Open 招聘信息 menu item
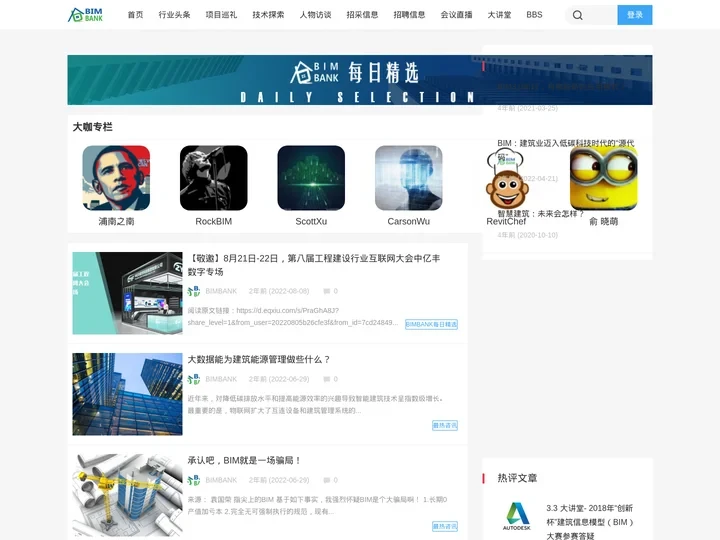 pos(410,15)
